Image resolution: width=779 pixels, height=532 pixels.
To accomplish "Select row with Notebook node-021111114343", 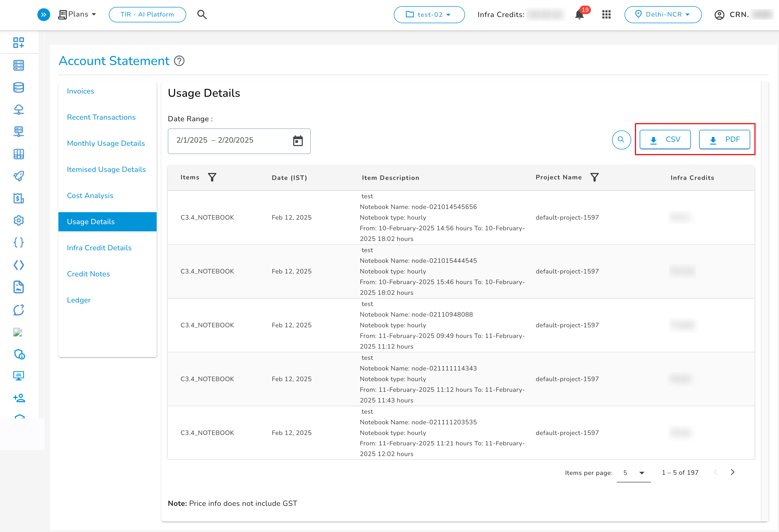I will [x=461, y=379].
